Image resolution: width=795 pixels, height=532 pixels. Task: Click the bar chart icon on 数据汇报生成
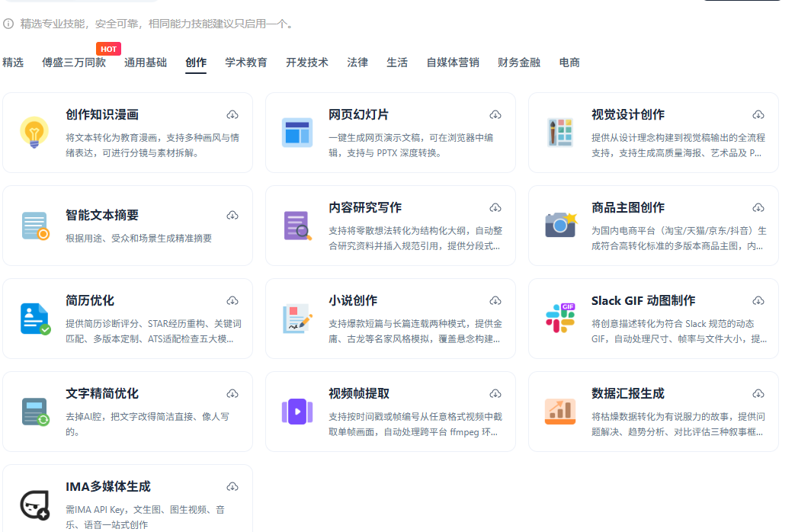(559, 413)
